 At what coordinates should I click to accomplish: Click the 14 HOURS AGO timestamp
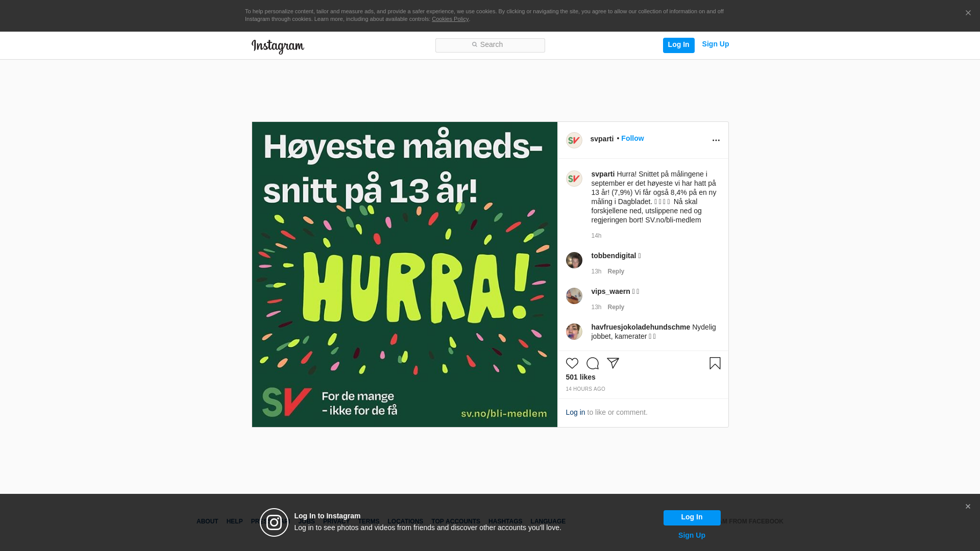585,389
